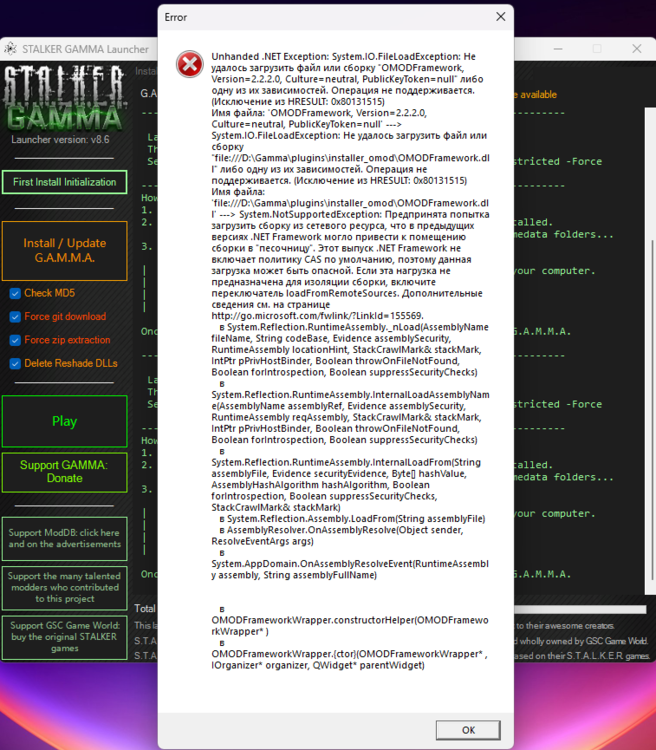Maximize the STALKER GAMMA Launcher window
This screenshot has width=656, height=750.
click(597, 49)
